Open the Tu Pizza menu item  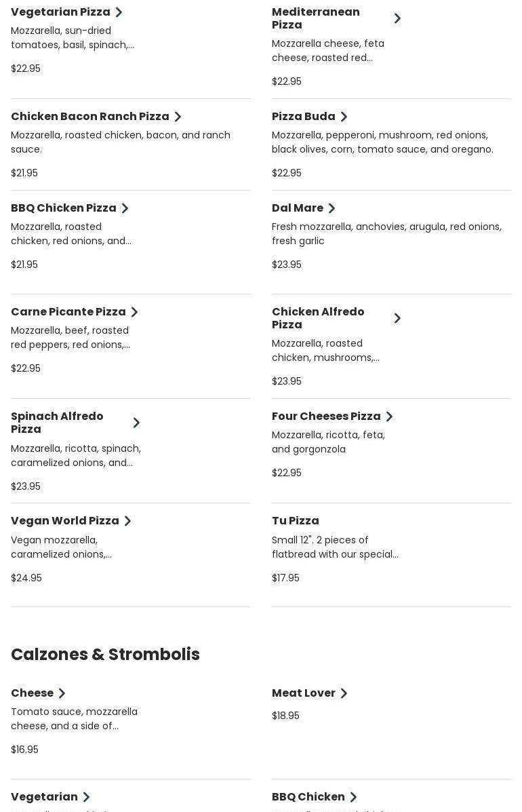coord(296,521)
